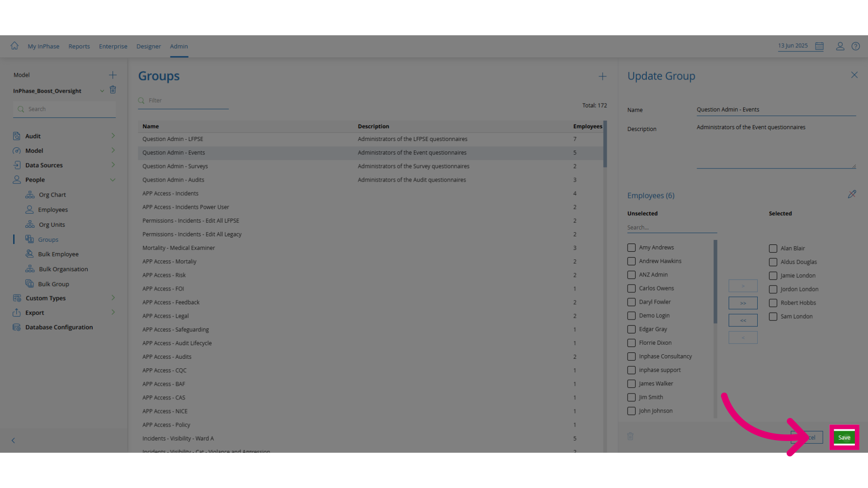Click the People person icon
The width and height of the screenshot is (868, 488).
click(17, 179)
